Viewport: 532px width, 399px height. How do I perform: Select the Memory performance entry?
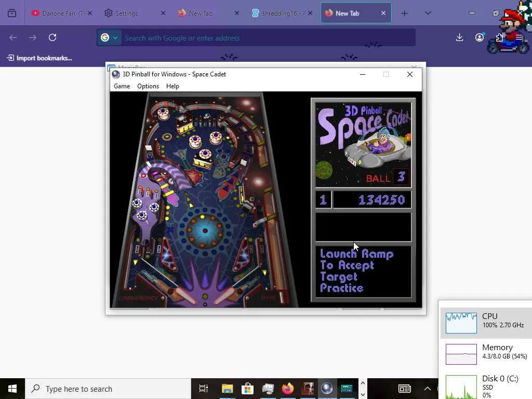tap(486, 354)
